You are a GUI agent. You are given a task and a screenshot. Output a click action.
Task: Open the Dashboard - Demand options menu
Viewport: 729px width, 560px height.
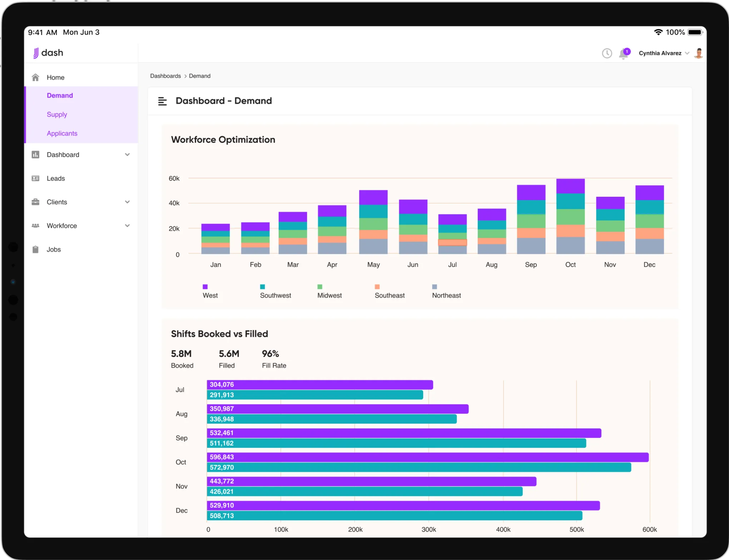163,101
